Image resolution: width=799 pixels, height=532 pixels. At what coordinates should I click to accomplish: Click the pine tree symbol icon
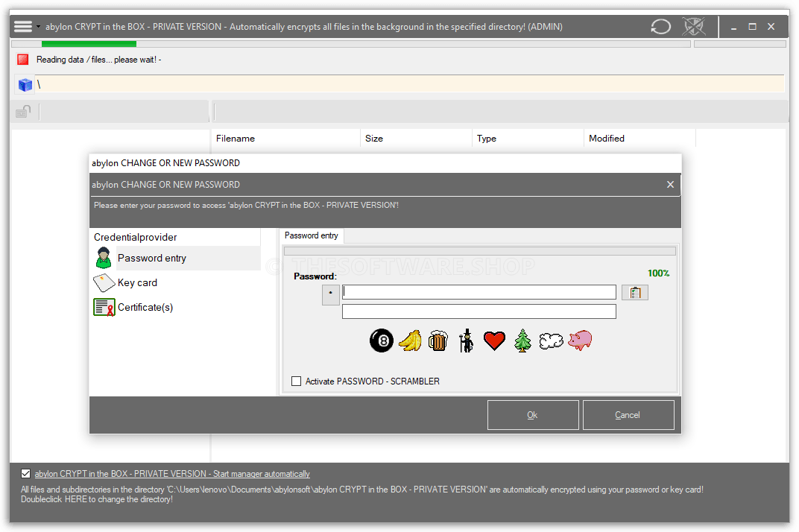pyautogui.click(x=522, y=341)
